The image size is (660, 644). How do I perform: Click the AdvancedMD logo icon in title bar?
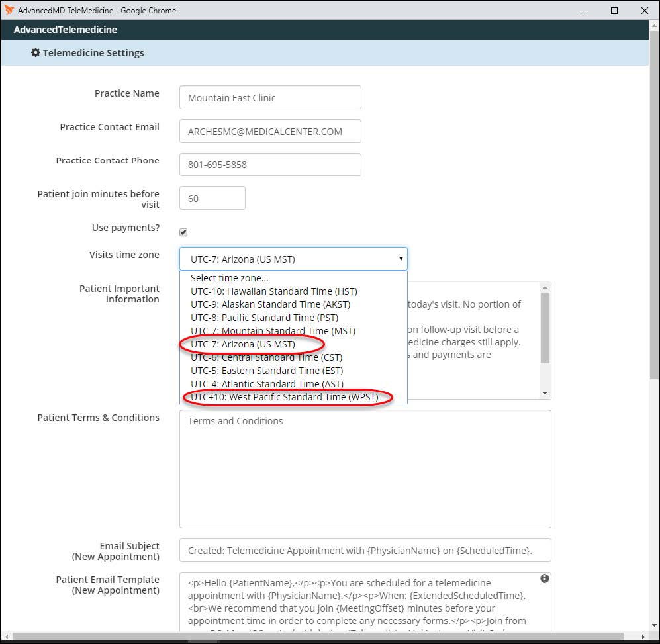9,10
